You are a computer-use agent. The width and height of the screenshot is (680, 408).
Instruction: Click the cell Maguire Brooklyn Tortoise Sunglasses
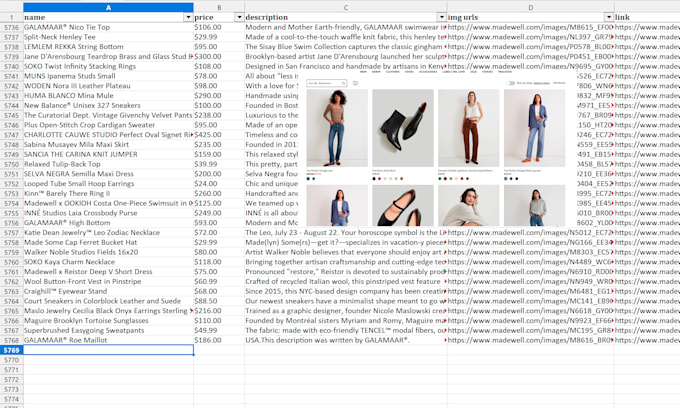click(108, 321)
